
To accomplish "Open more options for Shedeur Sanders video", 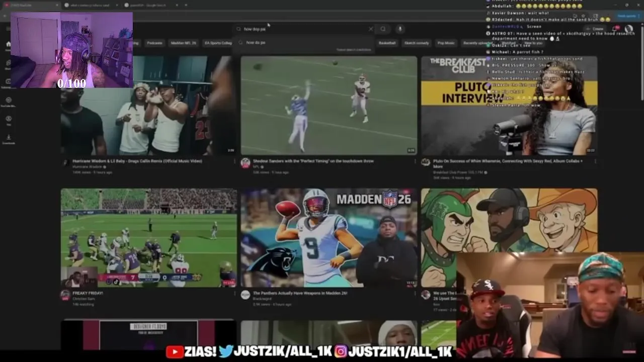I will [415, 162].
